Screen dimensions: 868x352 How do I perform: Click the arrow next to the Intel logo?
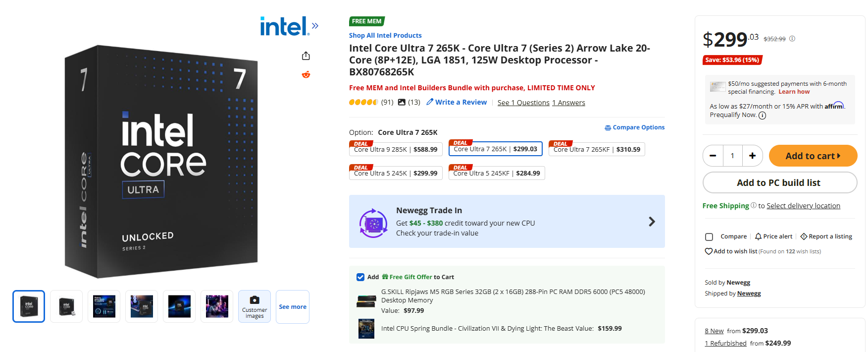pos(315,24)
